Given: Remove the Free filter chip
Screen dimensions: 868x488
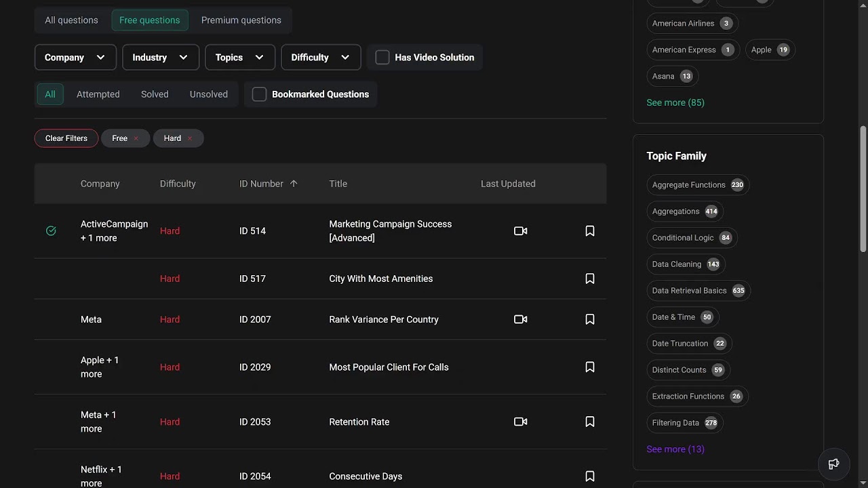Looking at the screenshot, I should tap(136, 138).
